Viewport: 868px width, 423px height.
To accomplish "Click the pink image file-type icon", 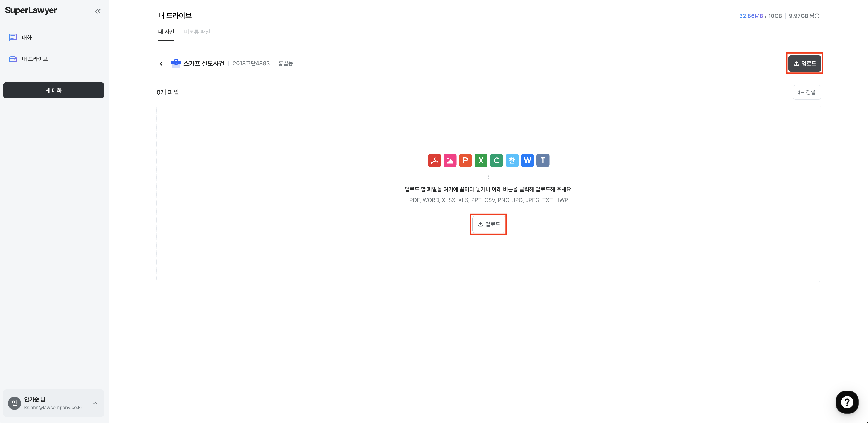I will point(450,160).
